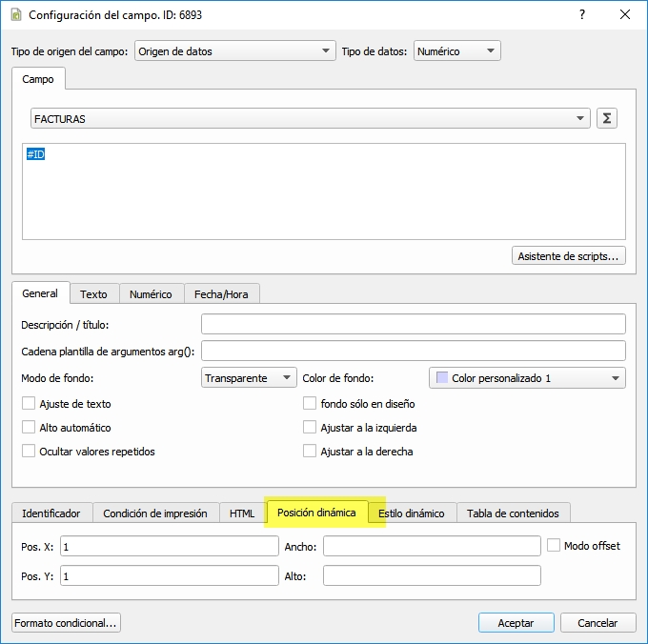Open Formato condicional settings
The image size is (648, 644).
coord(67,623)
